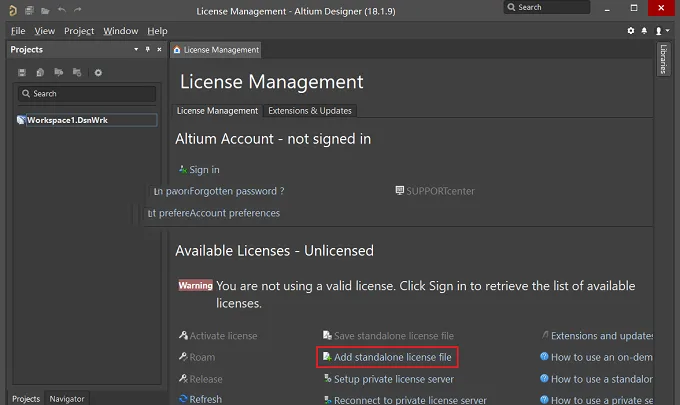
Task: Click the Sign in person icon
Action: (x=183, y=169)
